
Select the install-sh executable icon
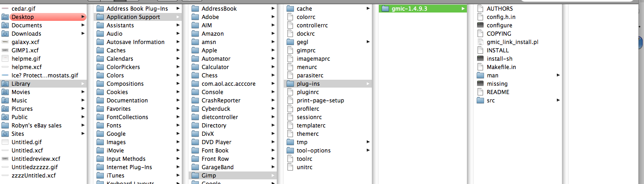point(480,59)
